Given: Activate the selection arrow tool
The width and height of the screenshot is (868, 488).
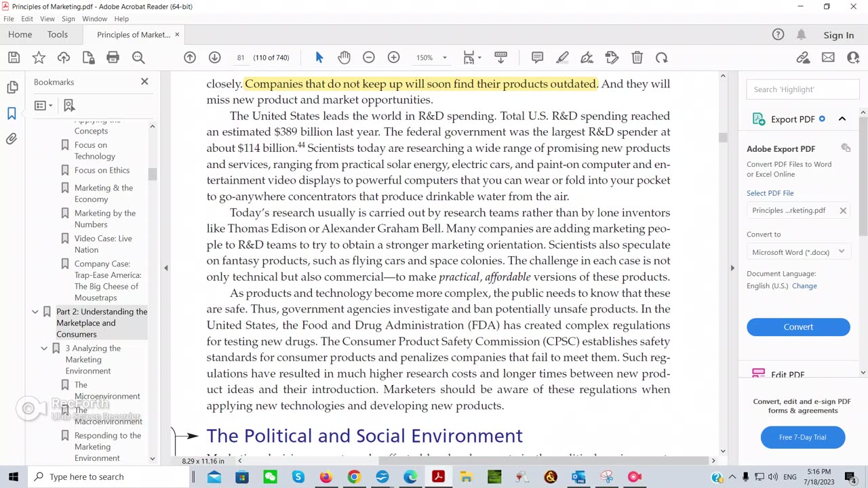Looking at the screenshot, I should point(319,58).
